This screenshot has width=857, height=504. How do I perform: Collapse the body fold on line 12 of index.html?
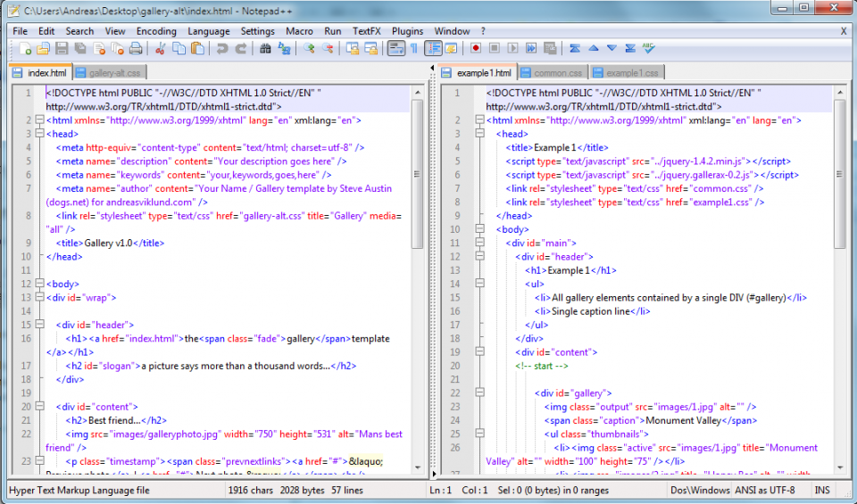[39, 284]
